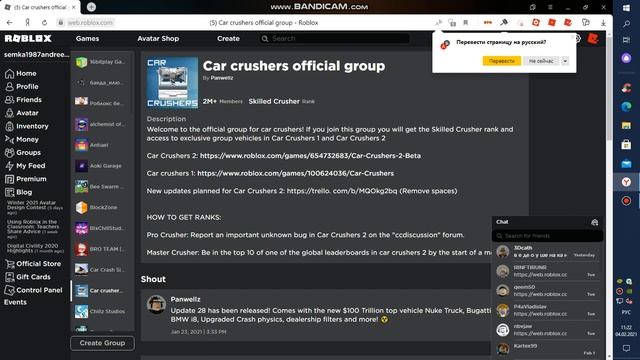Open Digital Civility 2020 Highlights post
The height and width of the screenshot is (360, 640).
click(x=35, y=248)
